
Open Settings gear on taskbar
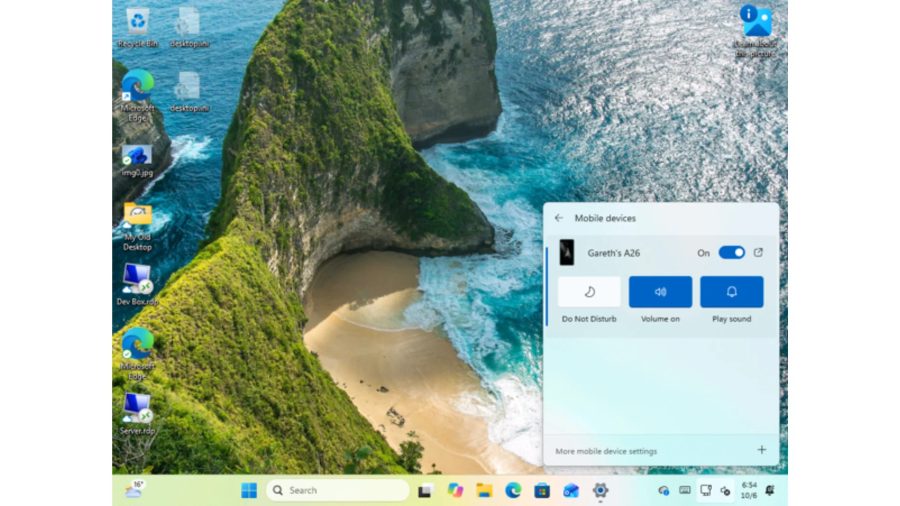tap(600, 491)
